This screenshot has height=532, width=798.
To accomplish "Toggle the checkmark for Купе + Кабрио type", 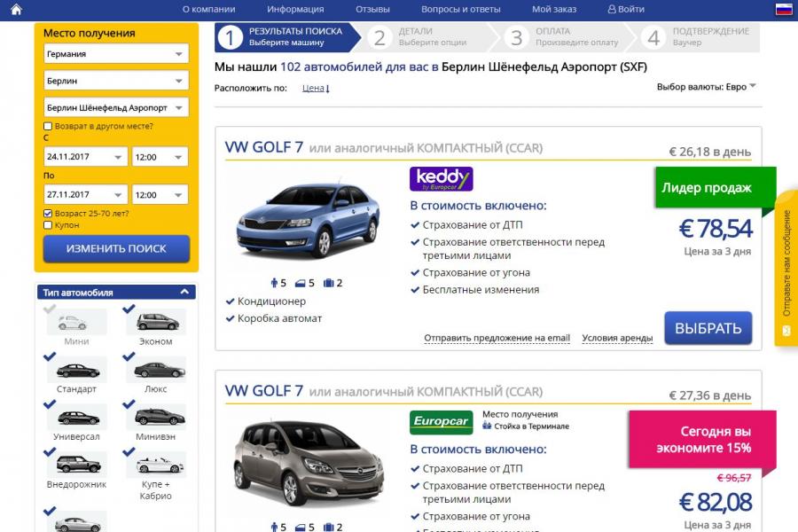I will coord(129,451).
